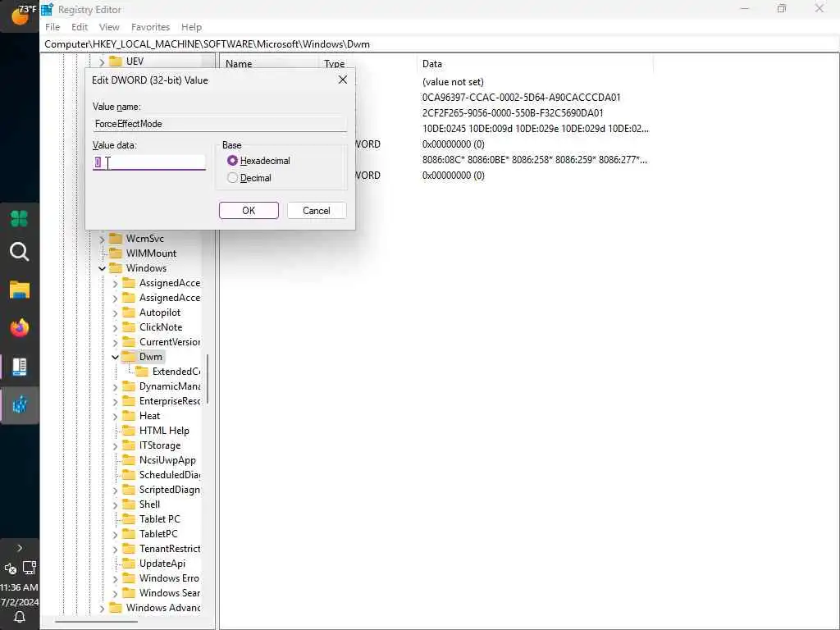840x630 pixels.
Task: Click the Value name field ForceEffectMode
Action: 220,124
